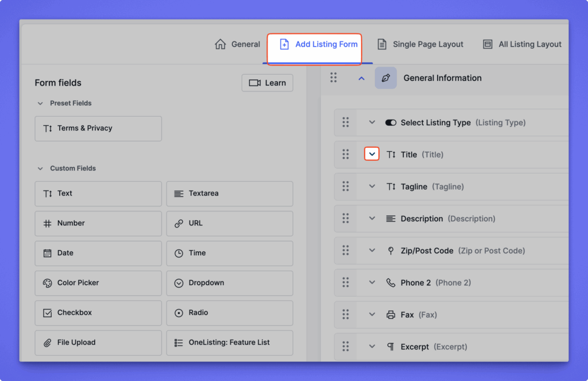Click the paragraph icon in Excerpt row

[390, 347]
